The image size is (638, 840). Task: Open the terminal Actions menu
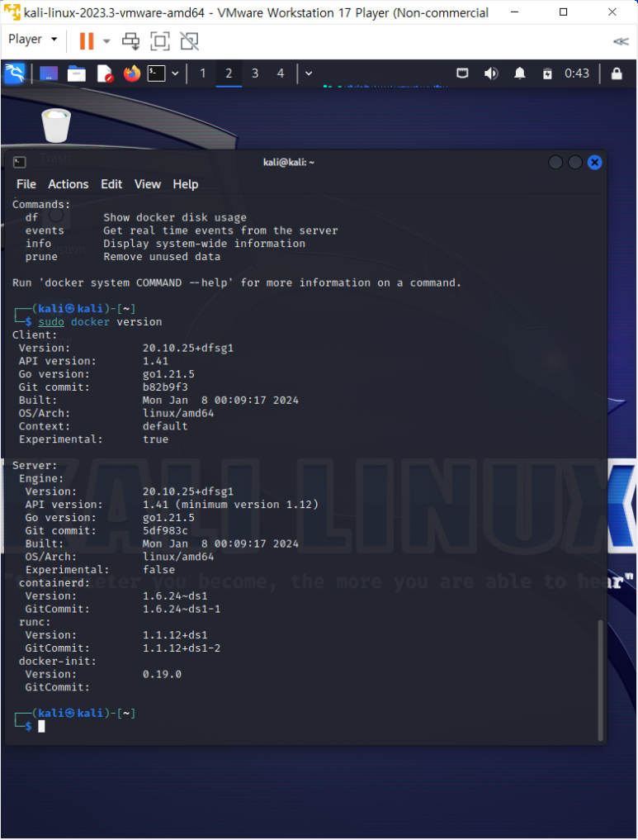[x=68, y=184]
